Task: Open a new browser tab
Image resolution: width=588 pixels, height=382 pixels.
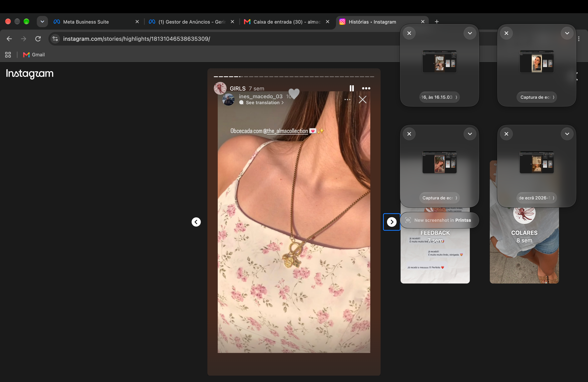Action: point(437,22)
